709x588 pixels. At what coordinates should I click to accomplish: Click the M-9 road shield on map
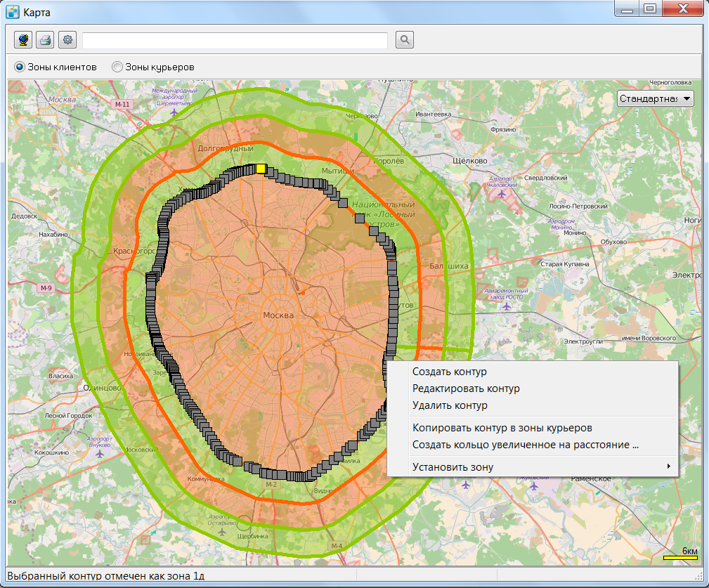(x=46, y=288)
